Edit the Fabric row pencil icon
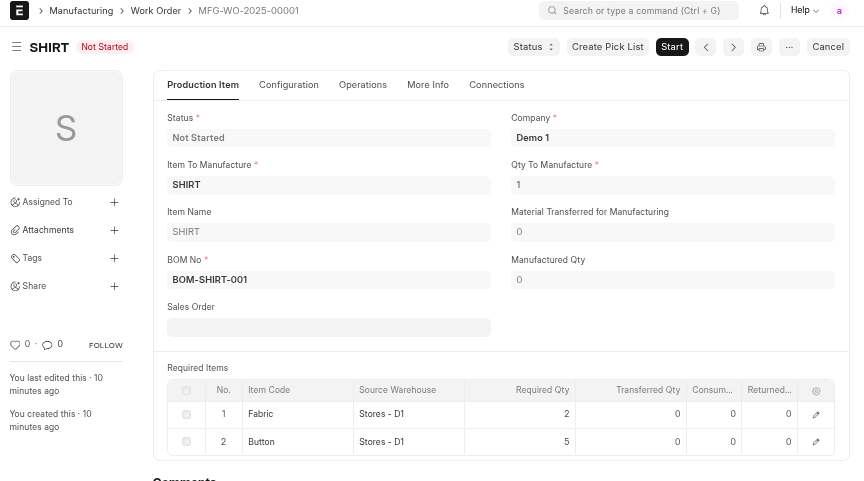The width and height of the screenshot is (864, 481). 816,414
